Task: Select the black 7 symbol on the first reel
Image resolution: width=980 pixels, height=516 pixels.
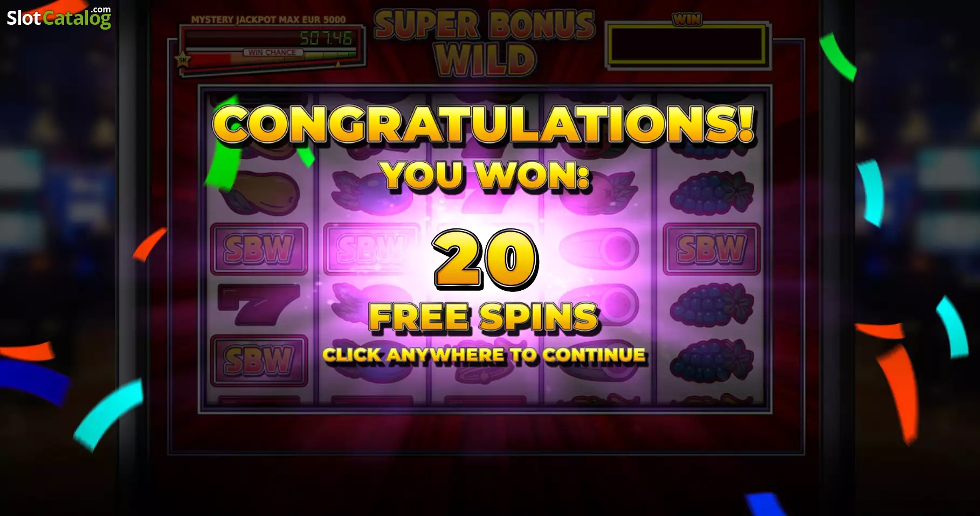Action: pyautogui.click(x=258, y=305)
